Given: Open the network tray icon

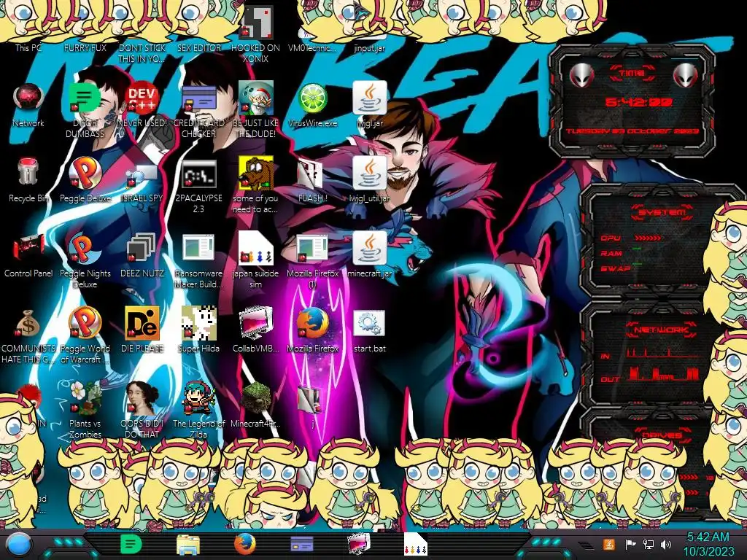Looking at the screenshot, I should coord(649,544).
